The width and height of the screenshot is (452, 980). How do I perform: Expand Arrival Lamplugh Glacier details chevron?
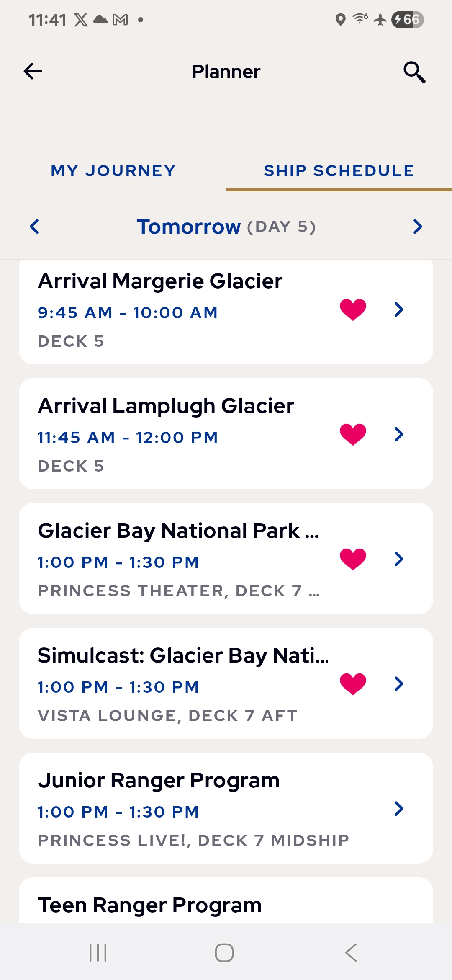coord(399,434)
